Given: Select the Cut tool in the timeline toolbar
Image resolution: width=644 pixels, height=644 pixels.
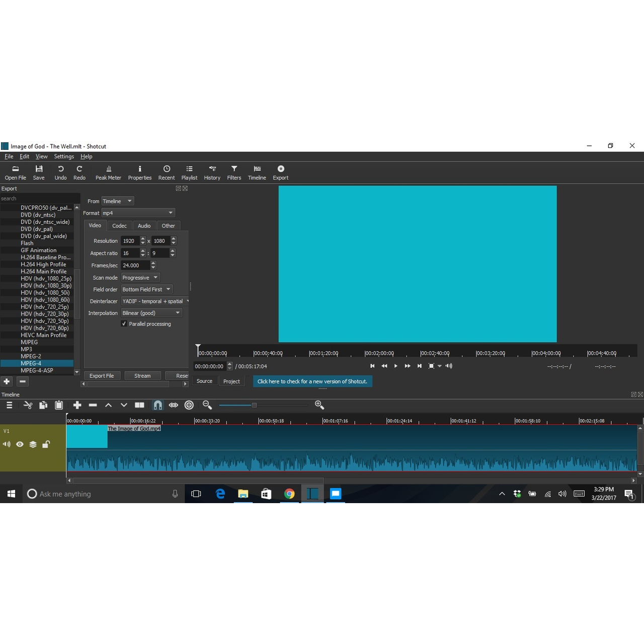Looking at the screenshot, I should click(28, 405).
